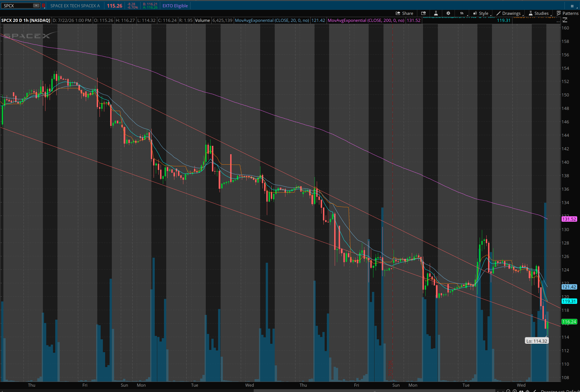Open chart settings gear icon

(x=448, y=13)
